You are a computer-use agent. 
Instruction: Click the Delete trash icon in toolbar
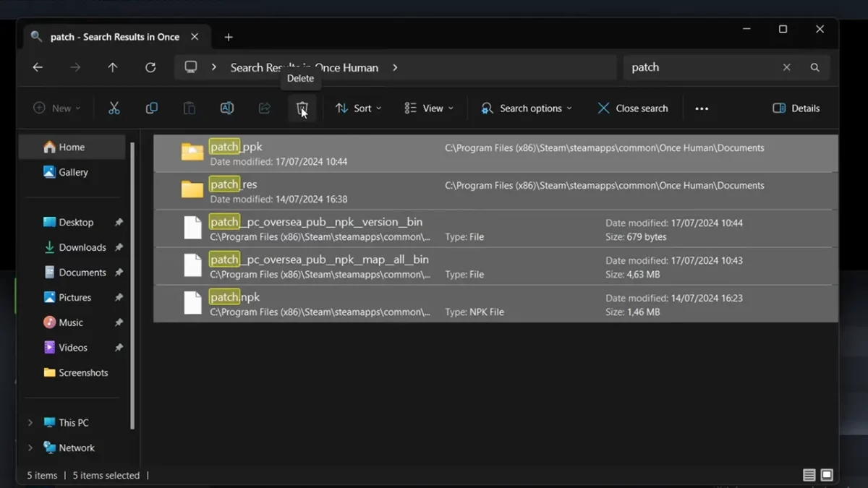302,108
